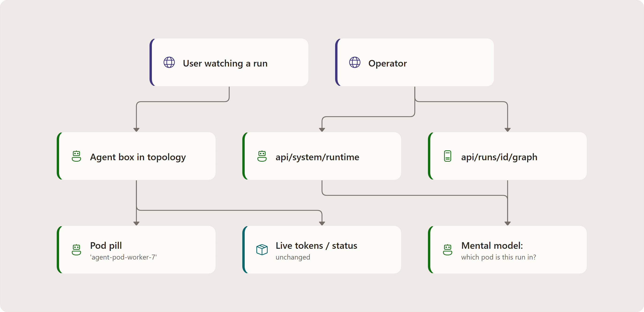The image size is (644, 312).
Task: Click robot icon in Pod pill node
Action: [x=76, y=249]
